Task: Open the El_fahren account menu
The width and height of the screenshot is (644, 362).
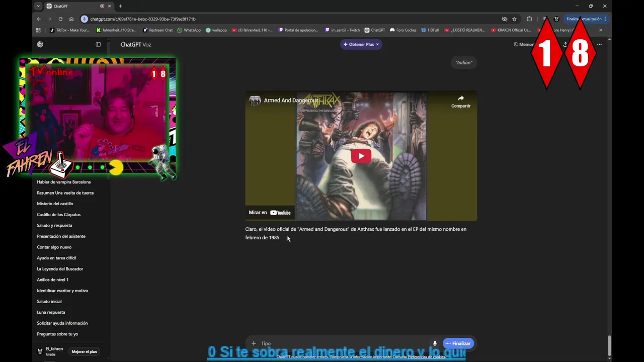Action: 50,351
